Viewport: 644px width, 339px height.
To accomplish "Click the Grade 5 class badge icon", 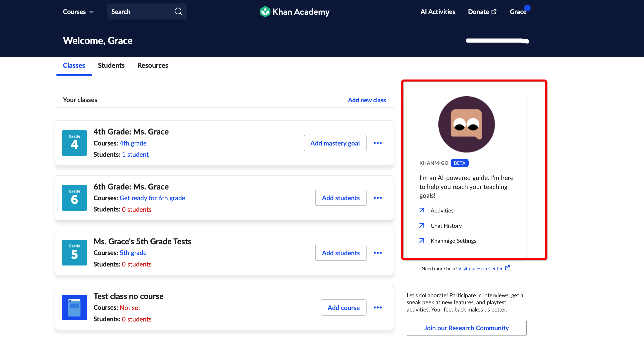I will [74, 252].
